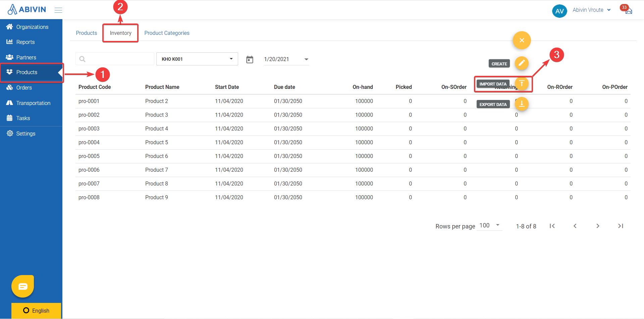This screenshot has height=319, width=644.
Task: Click the Abivin logo
Action: [27, 9]
